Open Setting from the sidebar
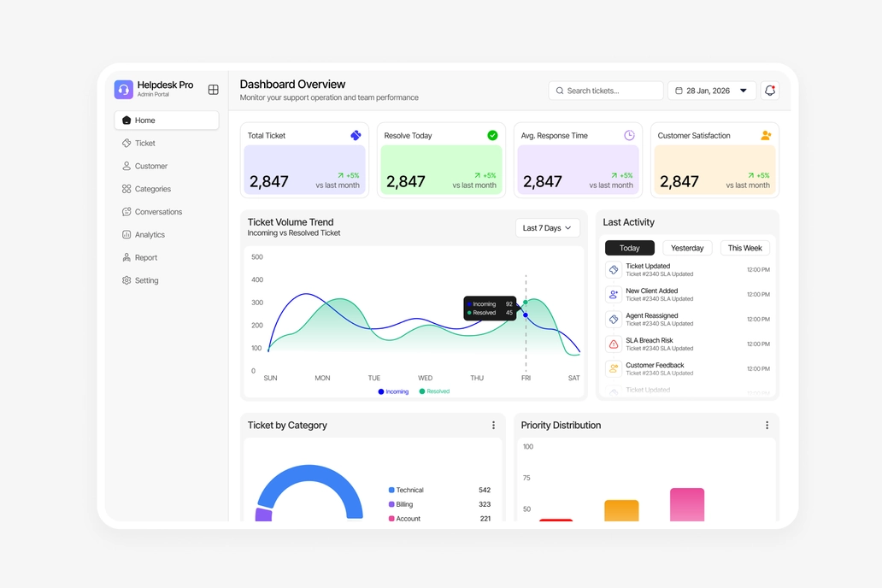This screenshot has height=588, width=882. [x=167, y=280]
